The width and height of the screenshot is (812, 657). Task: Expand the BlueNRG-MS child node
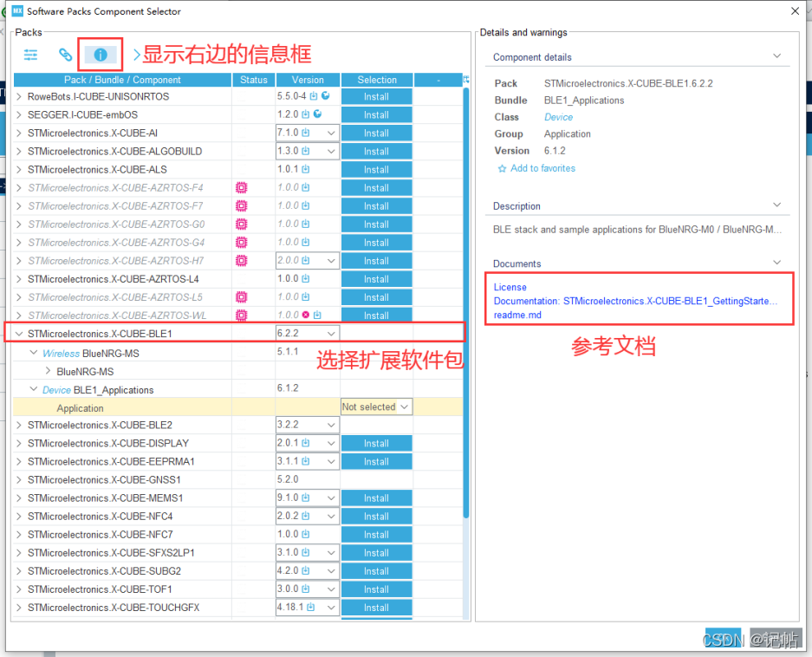(49, 371)
